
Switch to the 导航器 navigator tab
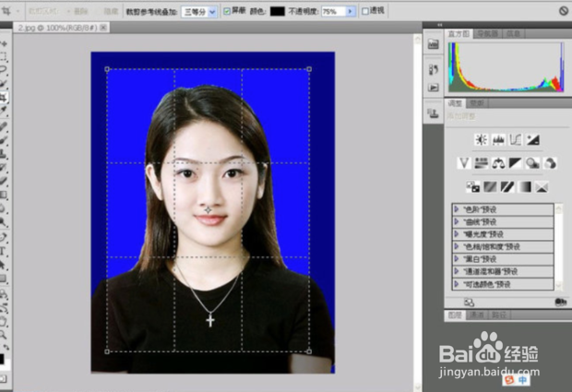click(488, 34)
